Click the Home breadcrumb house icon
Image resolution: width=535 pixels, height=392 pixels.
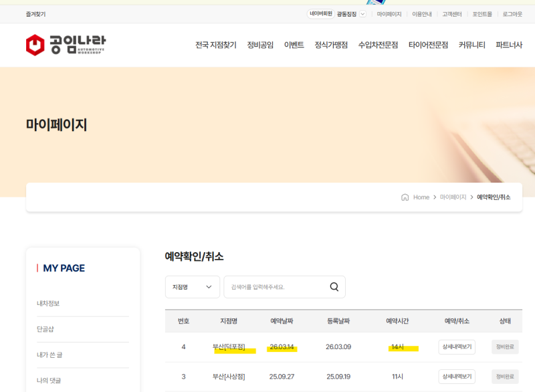(x=405, y=197)
